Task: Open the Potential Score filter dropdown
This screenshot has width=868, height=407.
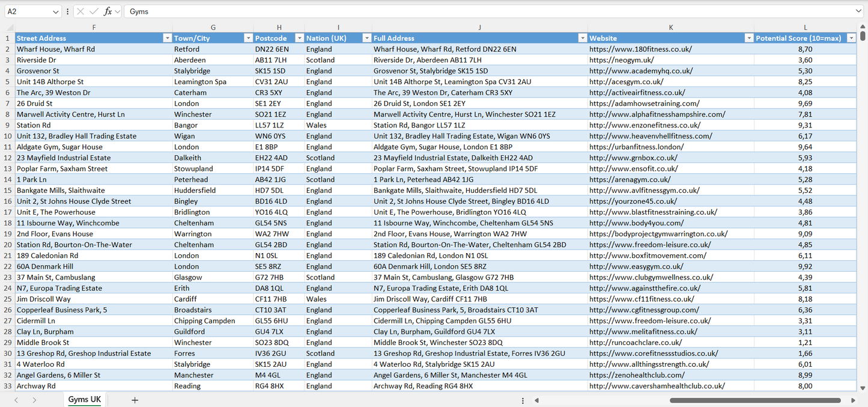Action: [851, 38]
